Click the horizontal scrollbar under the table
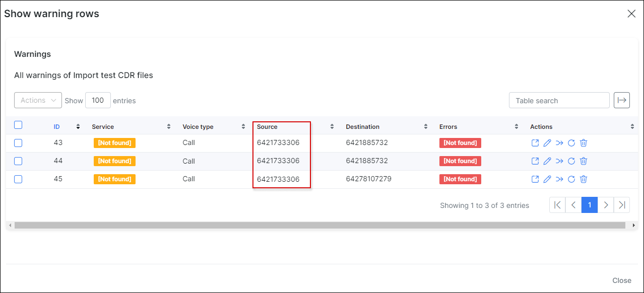The height and width of the screenshot is (293, 644). pos(319,226)
